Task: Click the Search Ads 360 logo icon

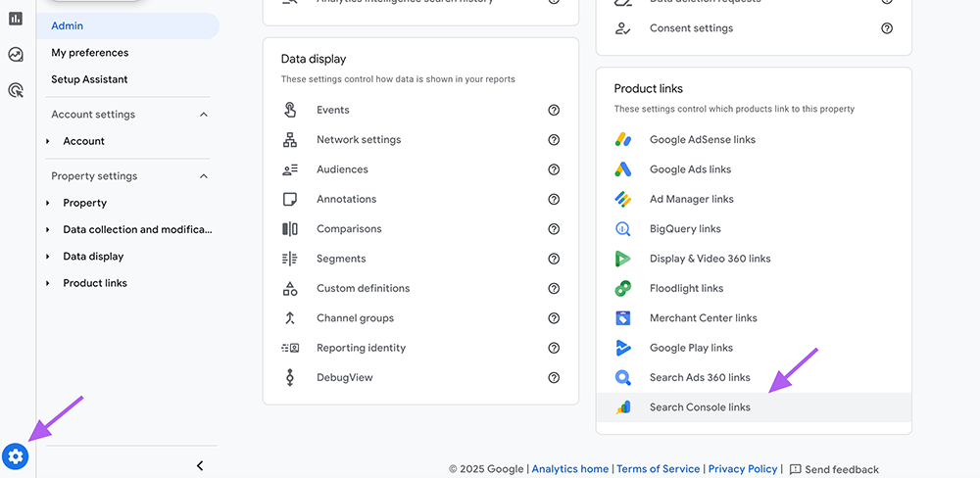Action: (623, 377)
